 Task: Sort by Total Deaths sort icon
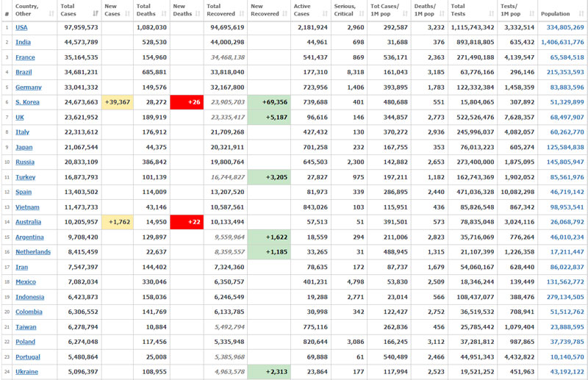(164, 14)
